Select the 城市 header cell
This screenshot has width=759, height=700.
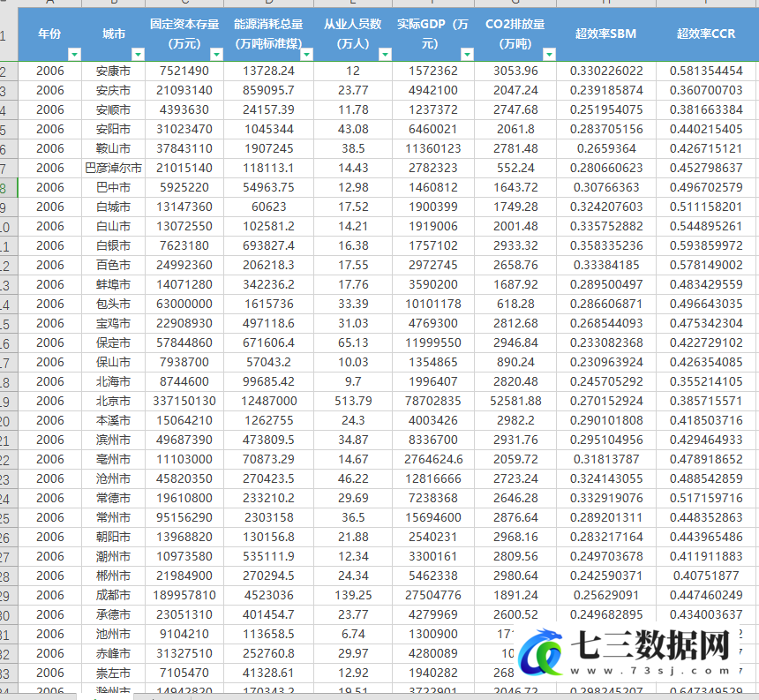114,34
